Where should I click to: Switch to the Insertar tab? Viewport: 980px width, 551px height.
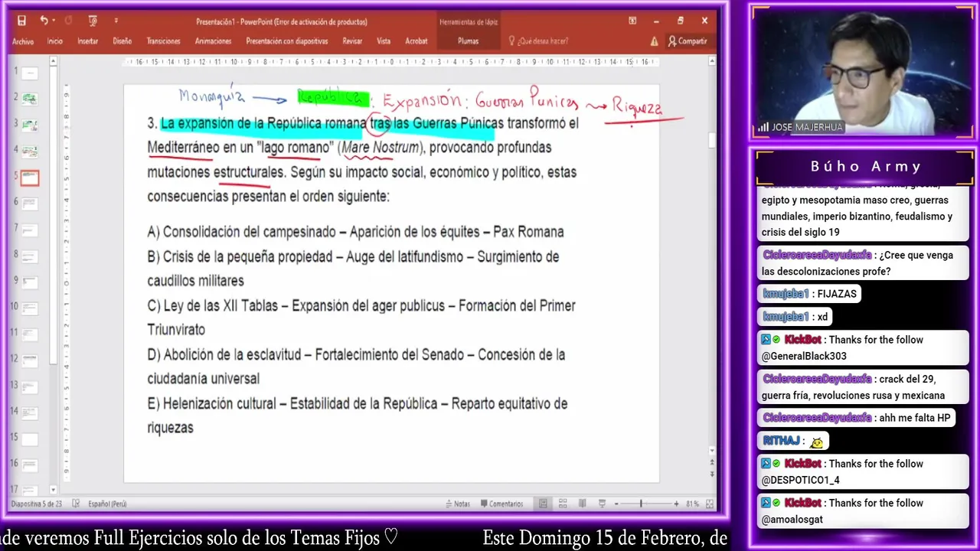88,41
